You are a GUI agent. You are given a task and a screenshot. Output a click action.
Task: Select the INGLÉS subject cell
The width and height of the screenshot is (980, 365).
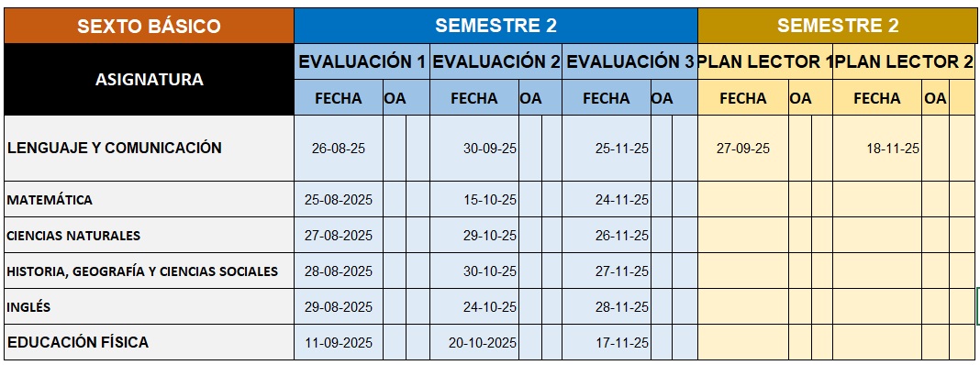tap(149, 306)
